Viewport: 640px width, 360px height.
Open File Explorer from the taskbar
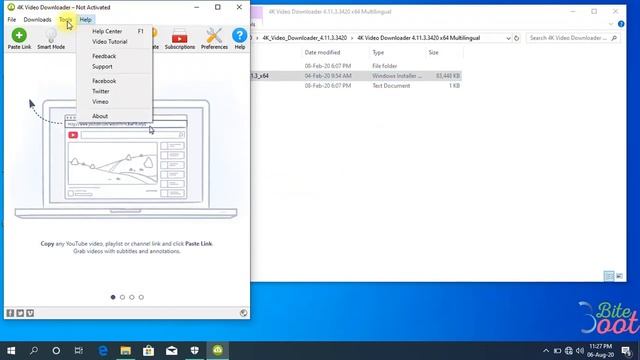(126, 351)
